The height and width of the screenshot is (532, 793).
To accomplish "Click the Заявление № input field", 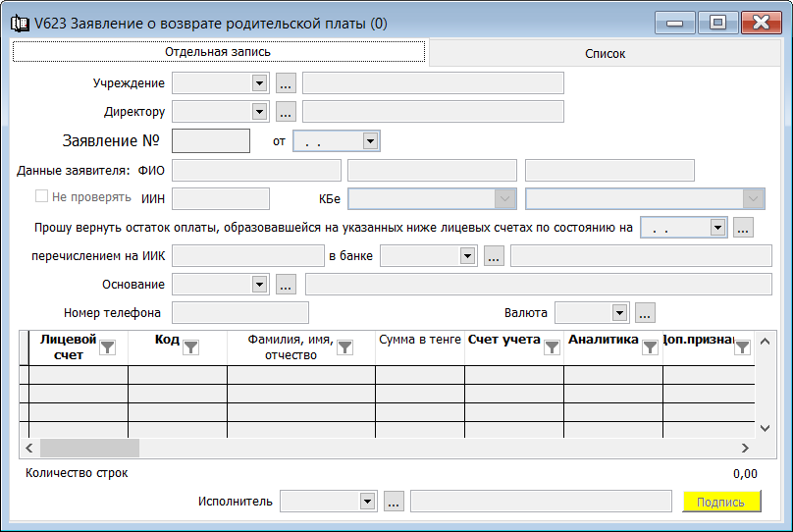I will click(x=211, y=141).
